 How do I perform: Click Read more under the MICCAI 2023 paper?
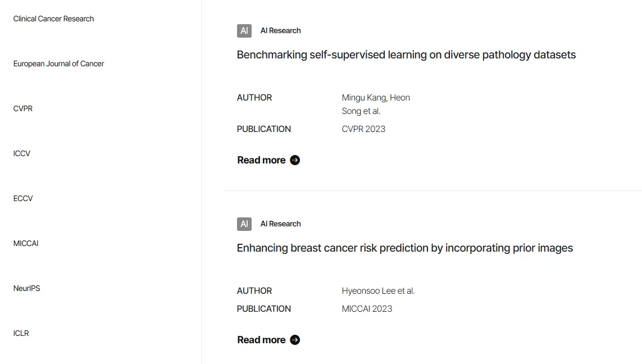pos(261,340)
